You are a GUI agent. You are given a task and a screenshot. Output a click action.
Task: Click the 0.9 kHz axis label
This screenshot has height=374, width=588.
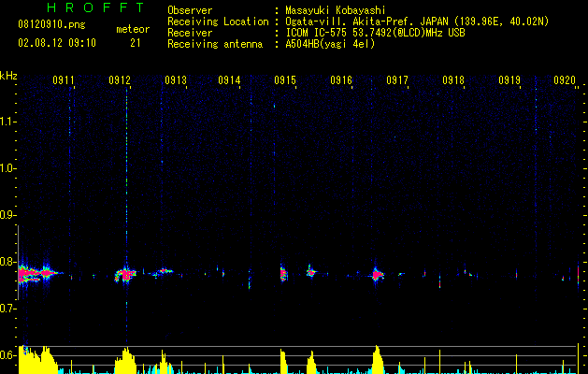pyautogui.click(x=7, y=215)
